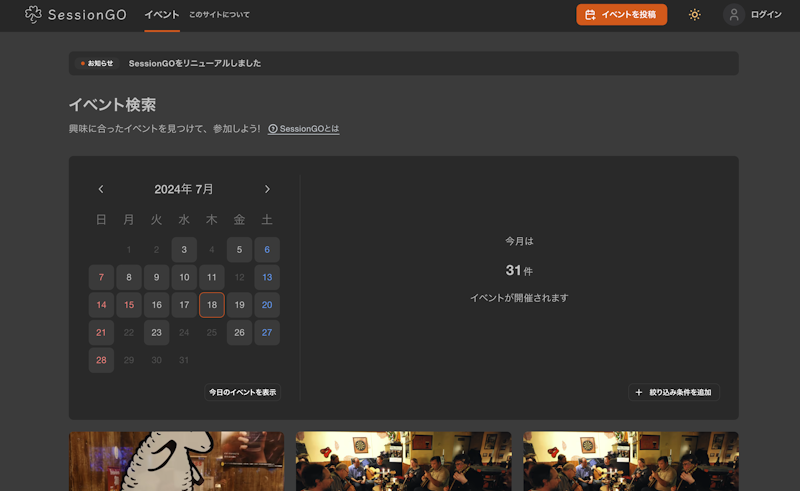Screen dimensions: 800x491
Task: Select Saturday July 6 on calendar
Action: [267, 250]
